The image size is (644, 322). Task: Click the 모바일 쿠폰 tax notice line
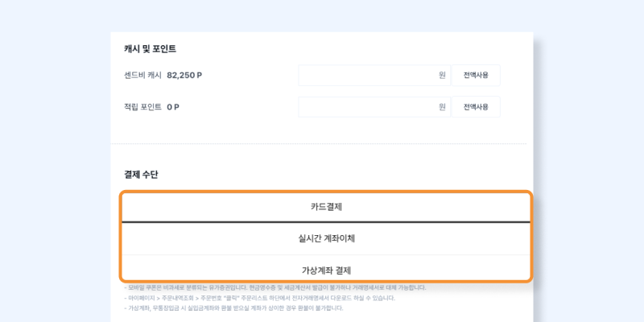pyautogui.click(x=275, y=287)
